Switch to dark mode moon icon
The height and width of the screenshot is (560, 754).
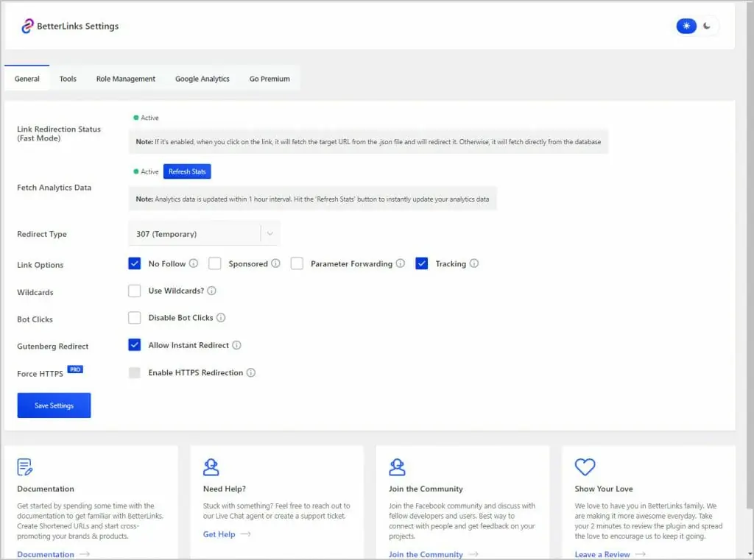(707, 26)
